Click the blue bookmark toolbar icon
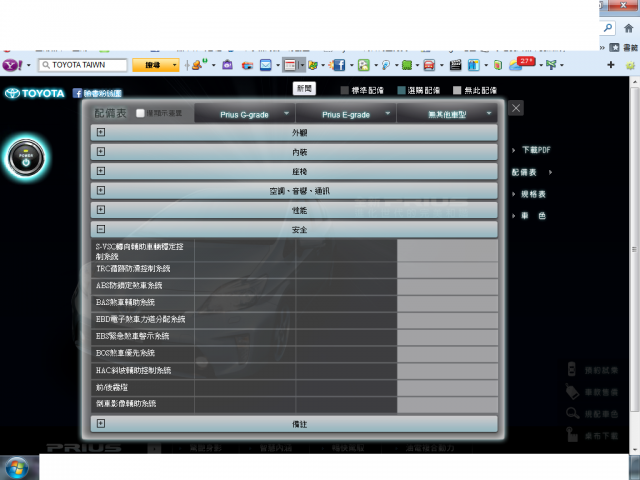The image size is (640, 480). (x=473, y=65)
